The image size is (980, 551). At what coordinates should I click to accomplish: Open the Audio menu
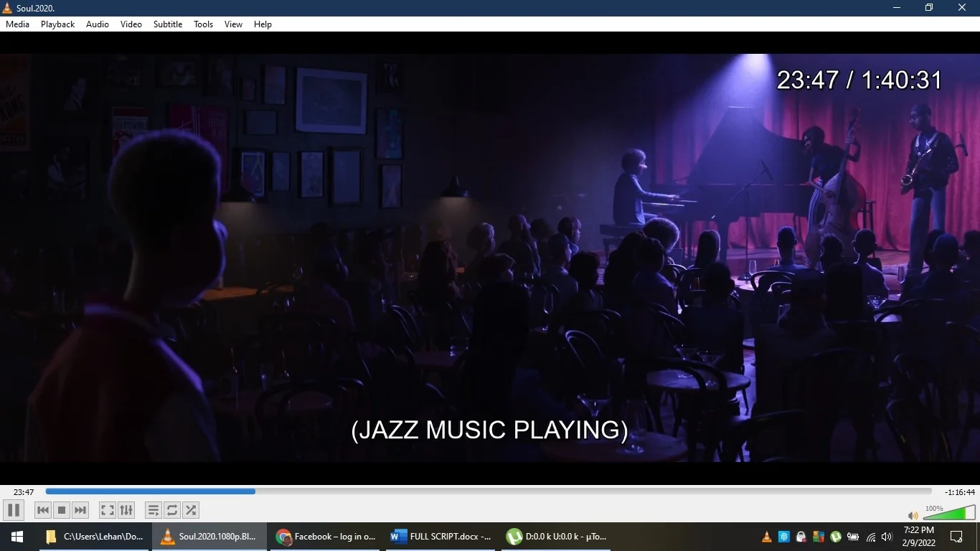point(98,24)
